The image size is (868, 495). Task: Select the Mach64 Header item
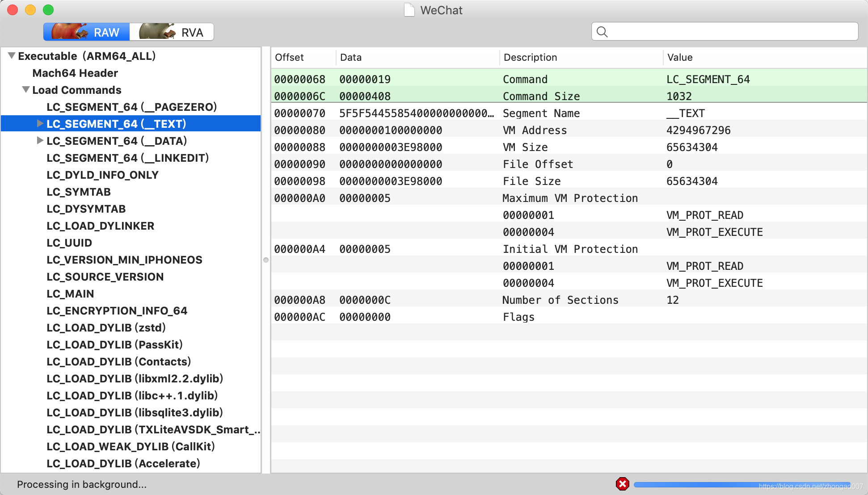point(75,73)
